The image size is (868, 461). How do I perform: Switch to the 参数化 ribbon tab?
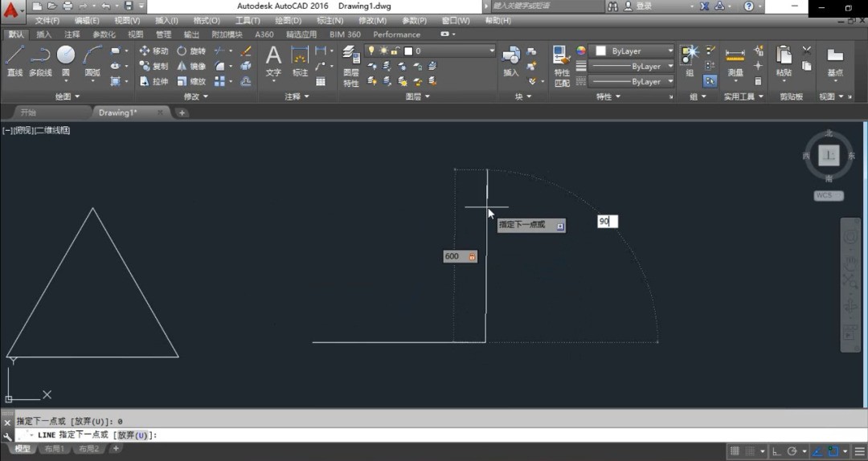coord(104,35)
